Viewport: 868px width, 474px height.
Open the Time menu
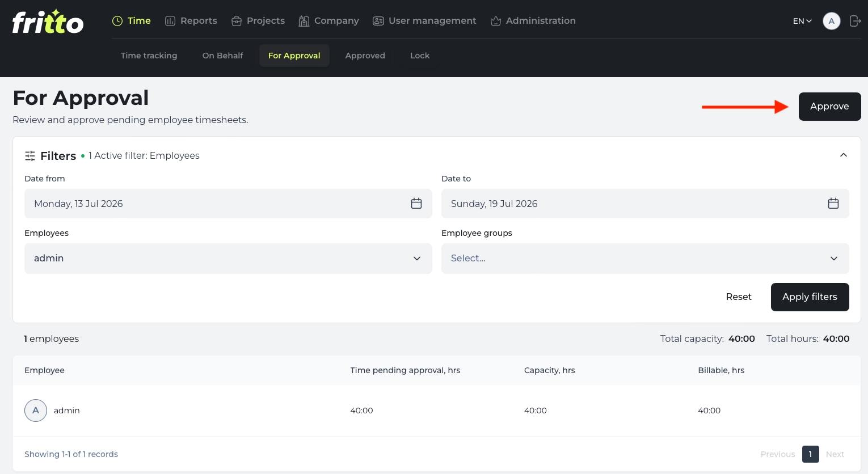coord(132,21)
